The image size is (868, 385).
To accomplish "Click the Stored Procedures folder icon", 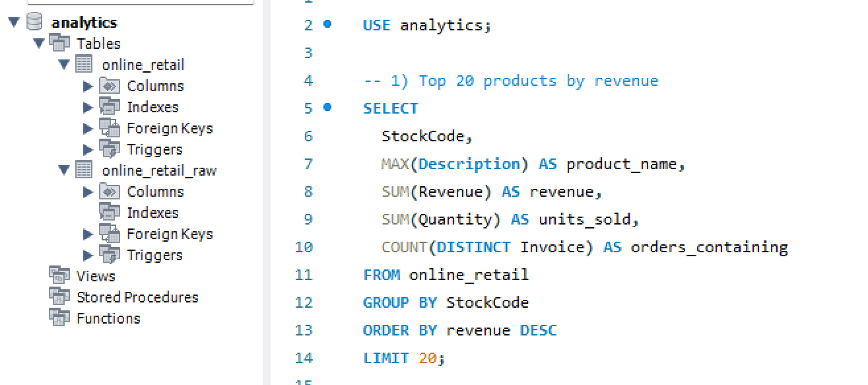I will pyautogui.click(x=59, y=297).
